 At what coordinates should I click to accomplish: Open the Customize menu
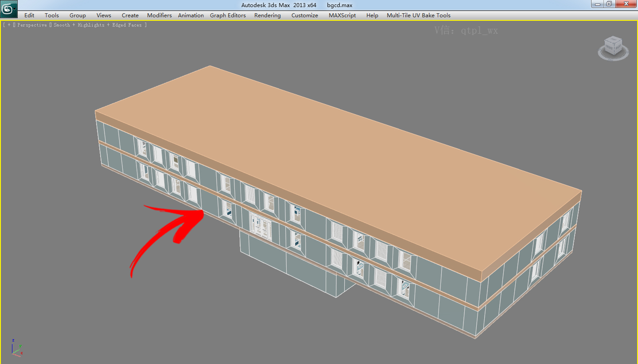[x=305, y=15]
